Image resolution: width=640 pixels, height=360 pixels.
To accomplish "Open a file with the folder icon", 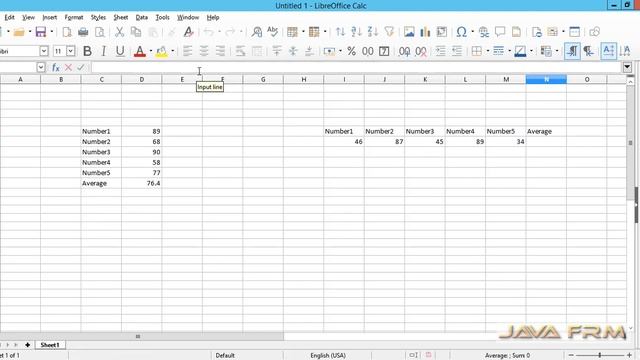I will (x=19, y=32).
